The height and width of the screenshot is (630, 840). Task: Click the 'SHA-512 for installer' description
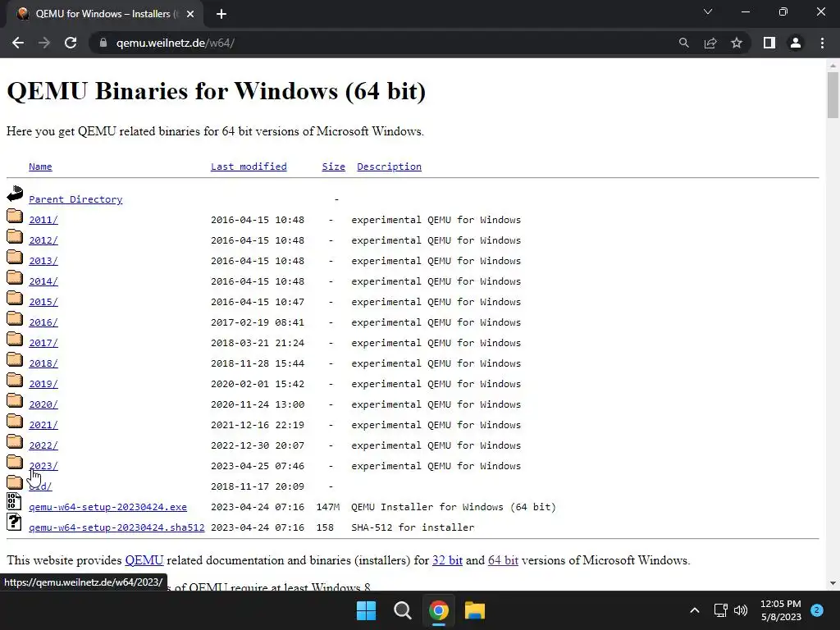413,527
